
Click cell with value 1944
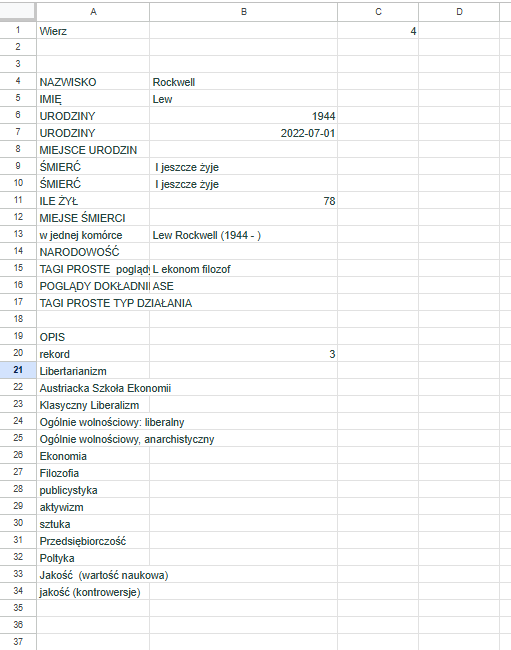244,116
